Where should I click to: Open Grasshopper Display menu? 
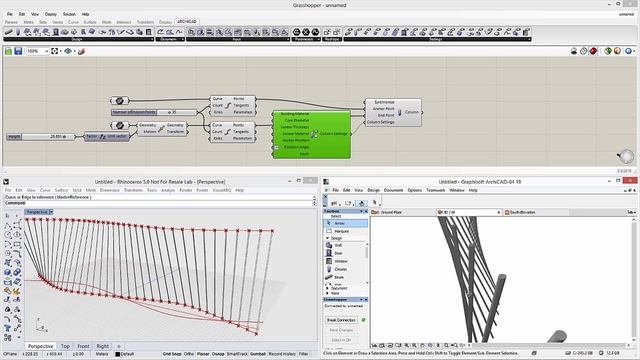coord(51,14)
